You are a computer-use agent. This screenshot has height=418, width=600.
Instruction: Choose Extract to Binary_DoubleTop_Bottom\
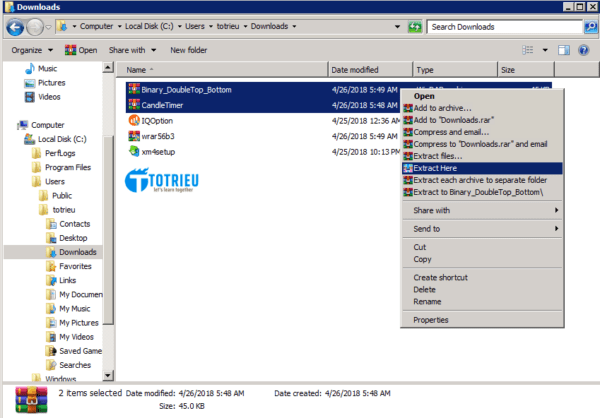click(482, 192)
